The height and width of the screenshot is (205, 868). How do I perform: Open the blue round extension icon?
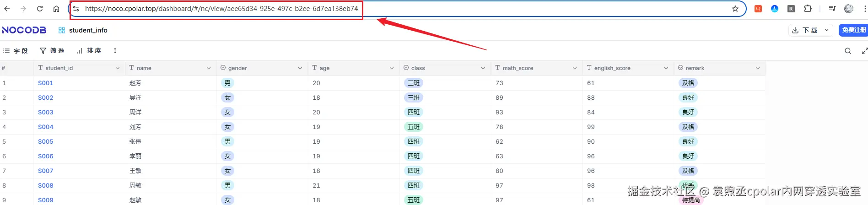tap(775, 9)
